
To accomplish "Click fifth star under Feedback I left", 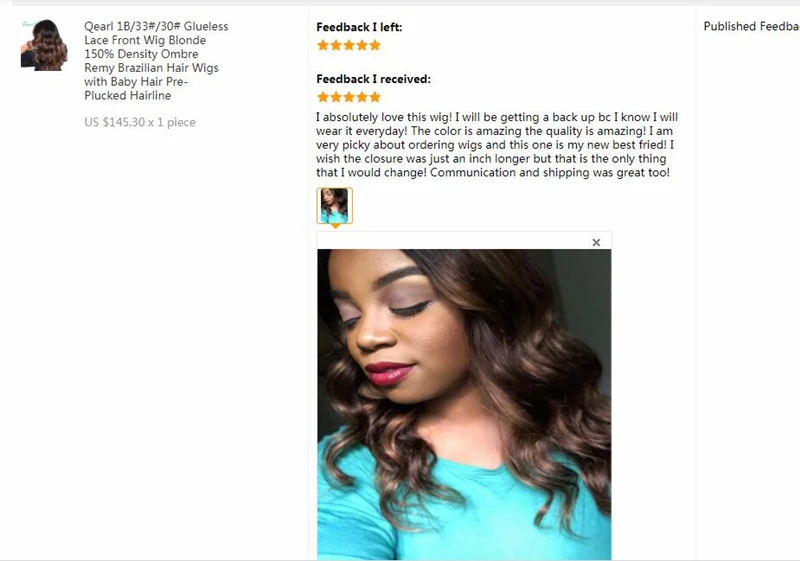I will pos(375,45).
